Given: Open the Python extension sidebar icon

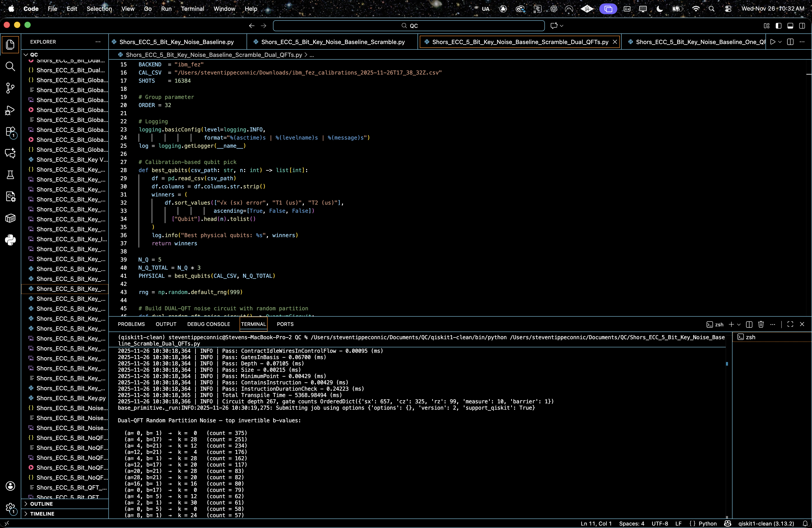Looking at the screenshot, I should [x=10, y=240].
